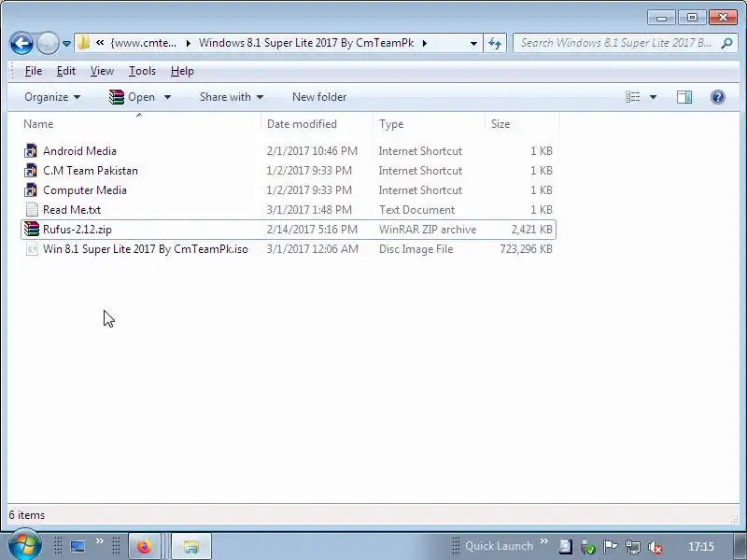
Task: Click the WinRAR ZIP archive type cell
Action: click(428, 230)
